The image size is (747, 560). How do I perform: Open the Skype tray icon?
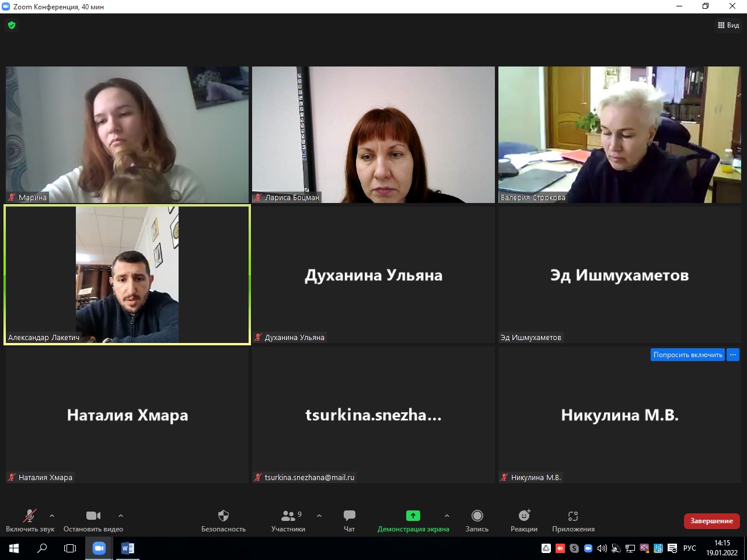pyautogui.click(x=574, y=548)
